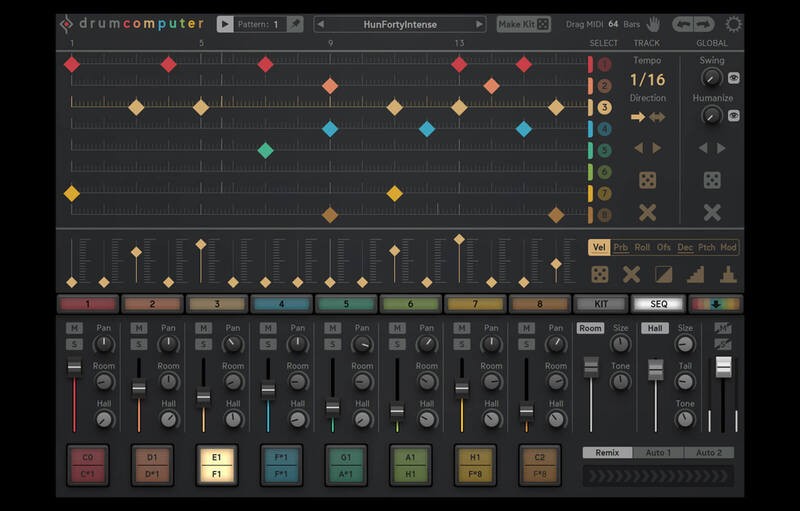
Task: Switch the lane editor to Vel
Action: click(599, 247)
